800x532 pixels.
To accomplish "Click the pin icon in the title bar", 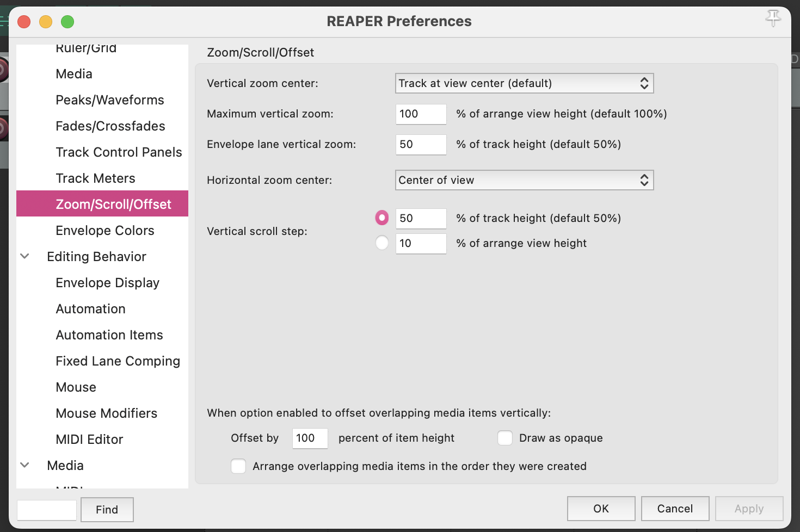I will pos(773,18).
